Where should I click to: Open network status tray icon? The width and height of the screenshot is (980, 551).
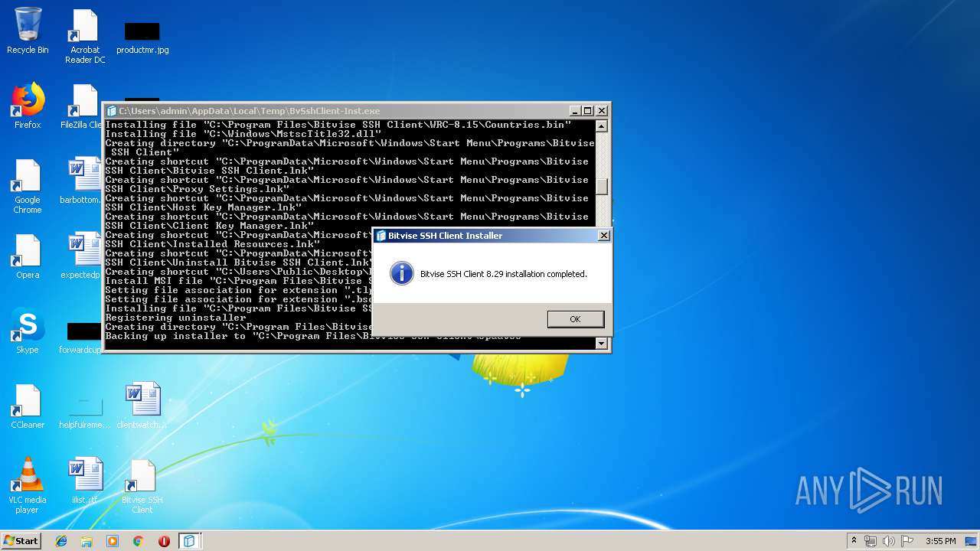(871, 541)
